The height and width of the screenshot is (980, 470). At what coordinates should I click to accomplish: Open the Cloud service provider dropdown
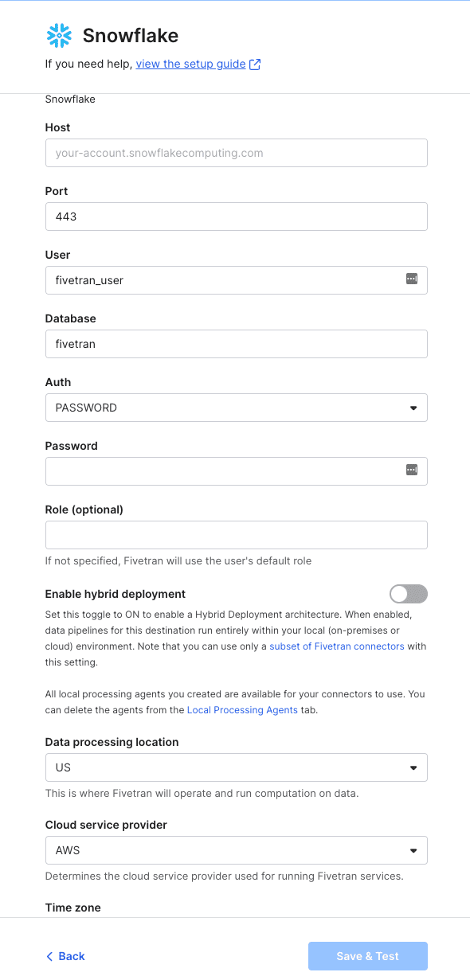point(237,850)
